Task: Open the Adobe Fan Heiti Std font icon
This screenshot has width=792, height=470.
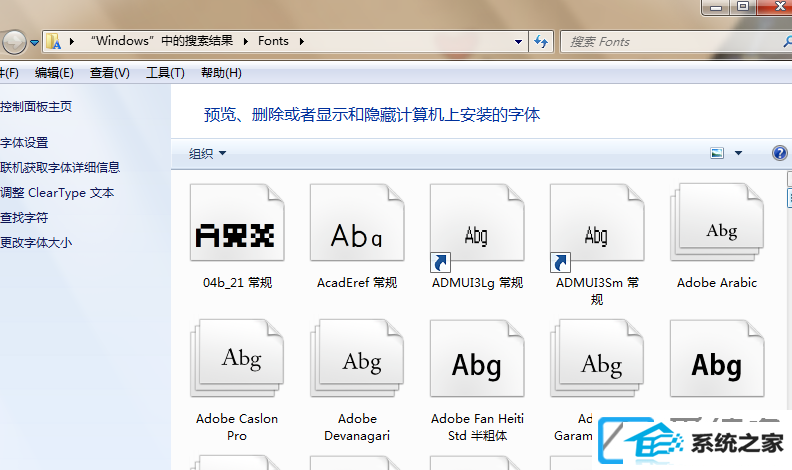Action: point(477,358)
